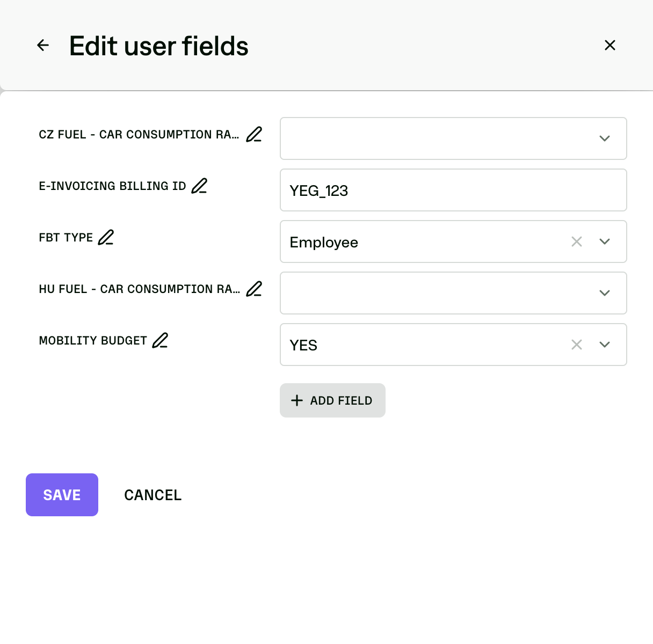Screen dimensions: 653x644
Task: Open the CZ Fuel car consumption dropdown
Action: pyautogui.click(x=453, y=138)
